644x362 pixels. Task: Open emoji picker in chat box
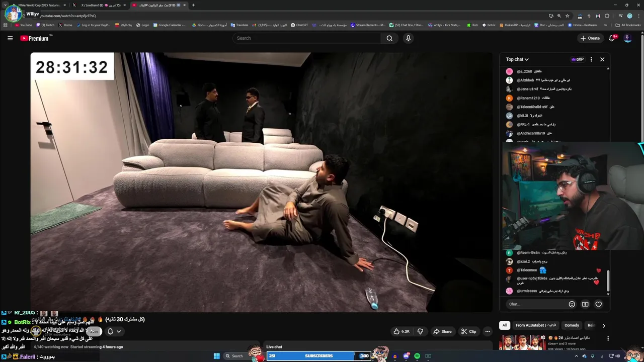click(572, 304)
